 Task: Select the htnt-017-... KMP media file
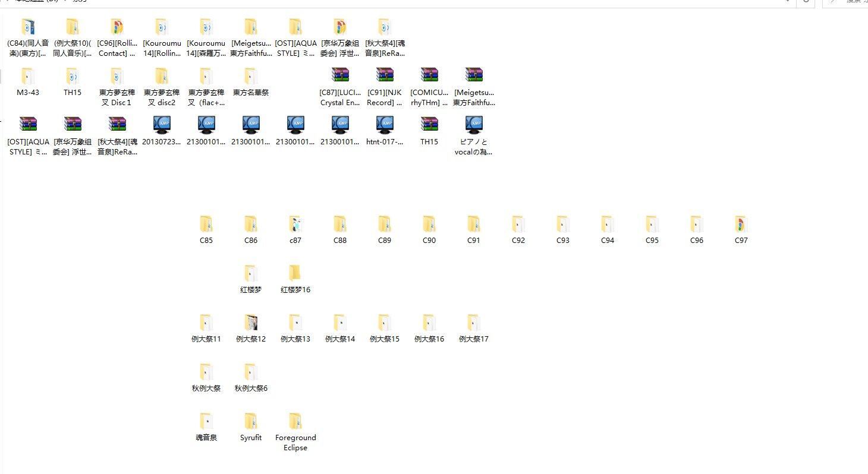point(385,131)
